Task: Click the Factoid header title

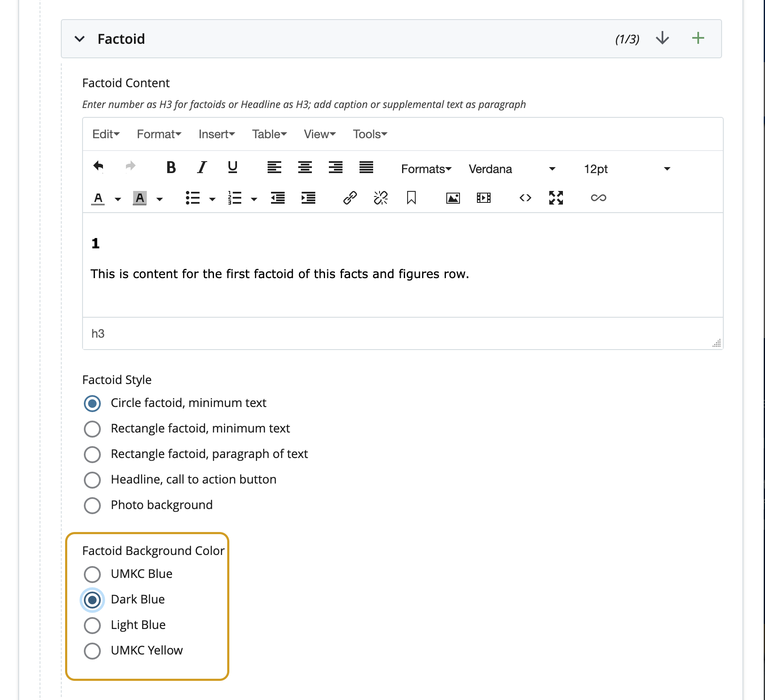Action: pyautogui.click(x=121, y=39)
